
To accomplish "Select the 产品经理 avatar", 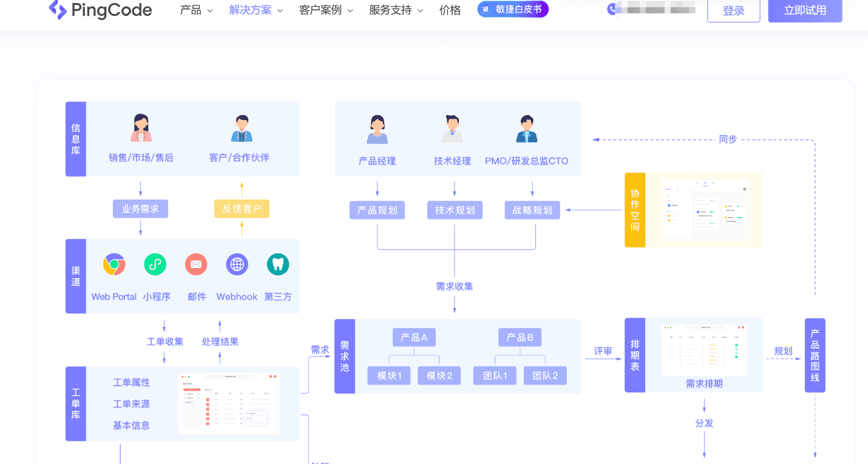I will point(377,129).
